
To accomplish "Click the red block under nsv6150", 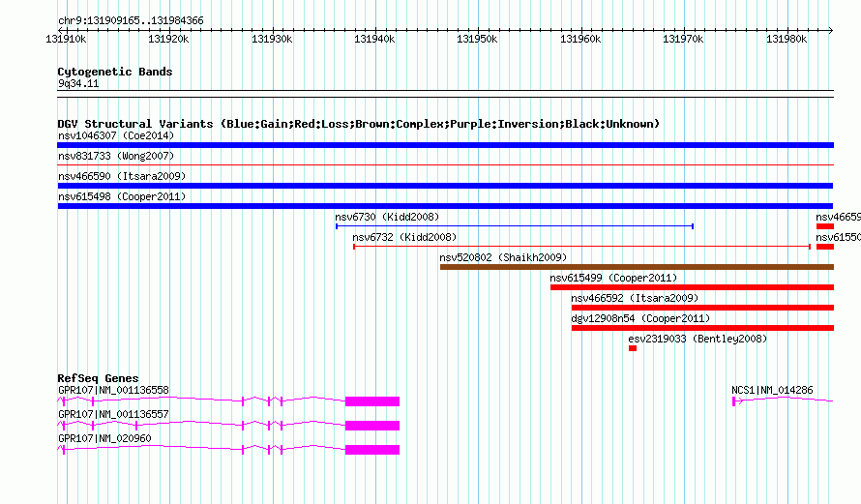I will pos(825,247).
